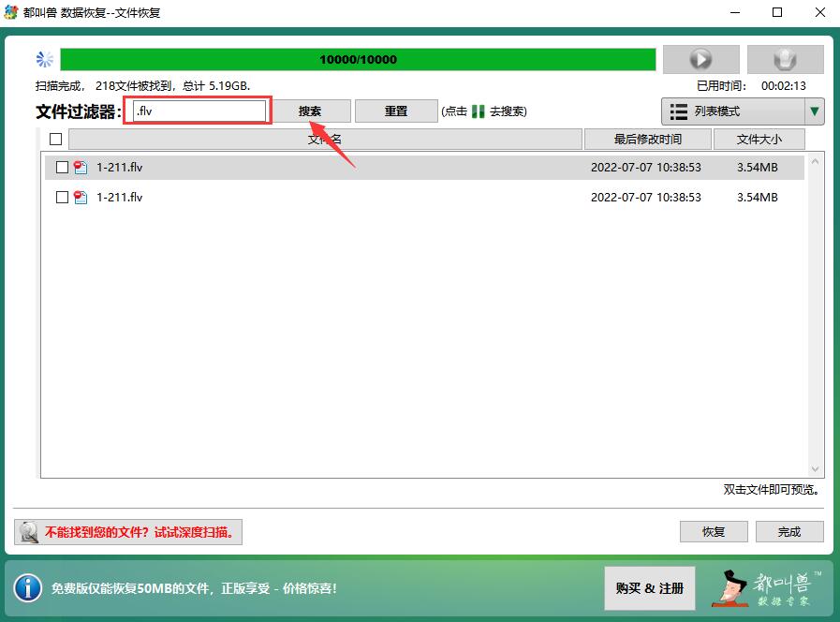Click the 搜索 button to filter files
840x622 pixels.
coord(312,111)
